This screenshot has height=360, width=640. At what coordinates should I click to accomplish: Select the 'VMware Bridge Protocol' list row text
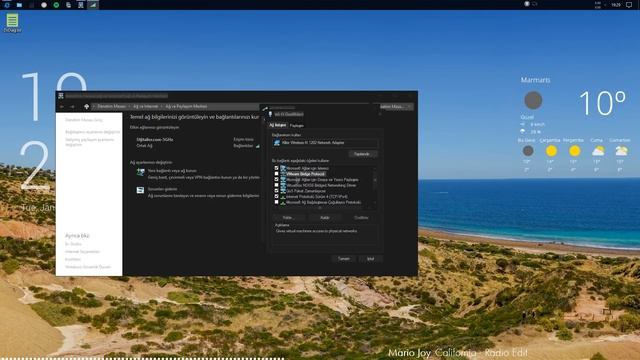pyautogui.click(x=306, y=174)
